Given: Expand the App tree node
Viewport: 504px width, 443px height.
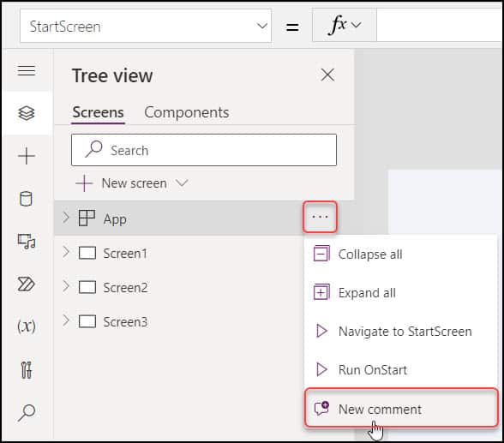Looking at the screenshot, I should coord(66,218).
